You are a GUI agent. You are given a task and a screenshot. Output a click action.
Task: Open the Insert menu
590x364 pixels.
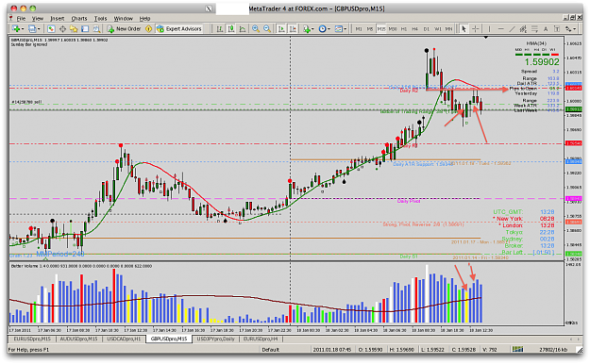coord(58,19)
